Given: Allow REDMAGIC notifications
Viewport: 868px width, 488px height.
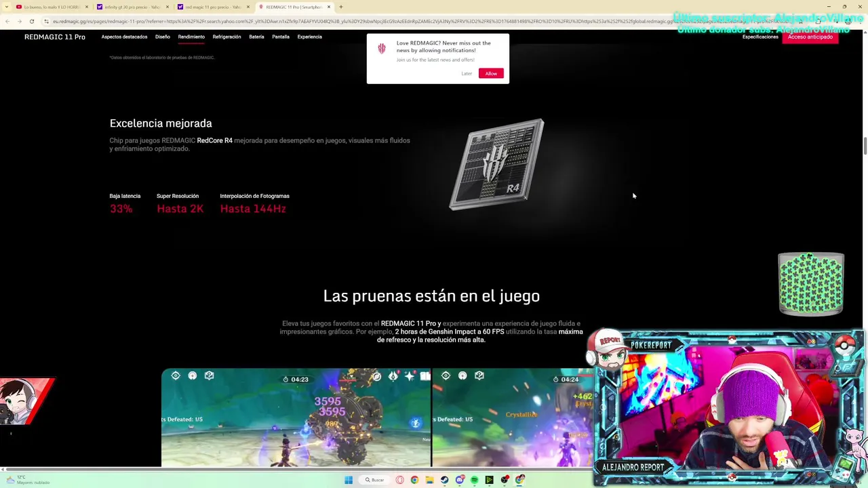Looking at the screenshot, I should [x=491, y=73].
